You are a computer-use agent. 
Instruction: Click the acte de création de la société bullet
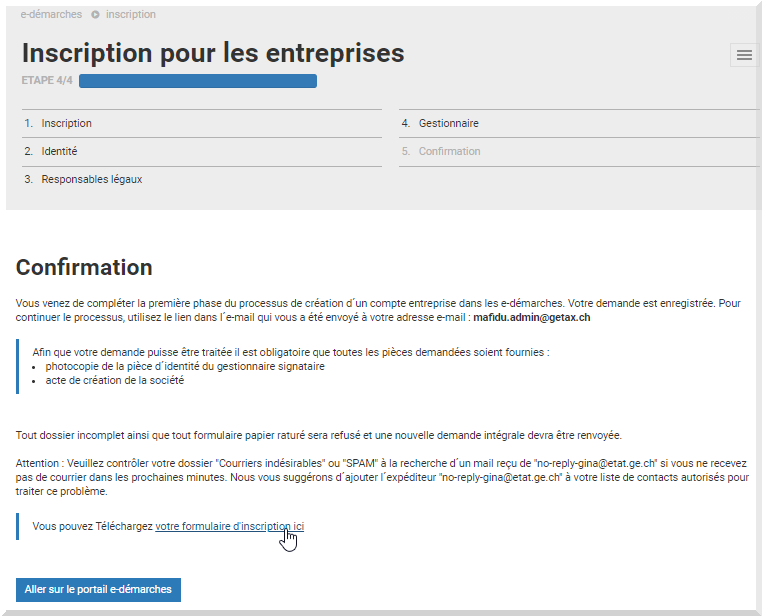115,380
